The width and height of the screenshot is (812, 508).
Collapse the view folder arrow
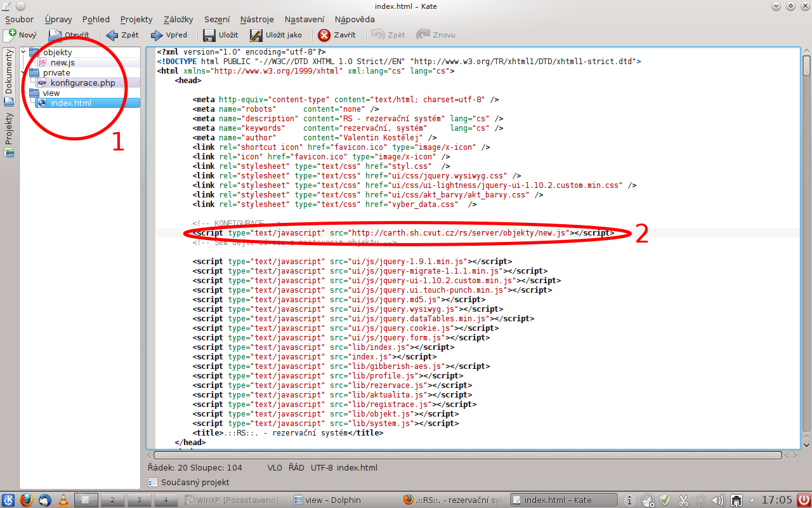click(x=24, y=92)
